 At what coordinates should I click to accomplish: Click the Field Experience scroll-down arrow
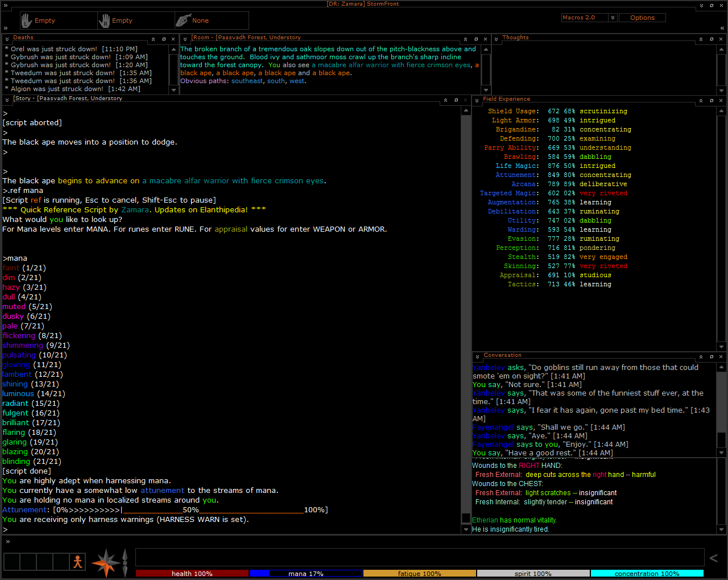[x=722, y=345]
